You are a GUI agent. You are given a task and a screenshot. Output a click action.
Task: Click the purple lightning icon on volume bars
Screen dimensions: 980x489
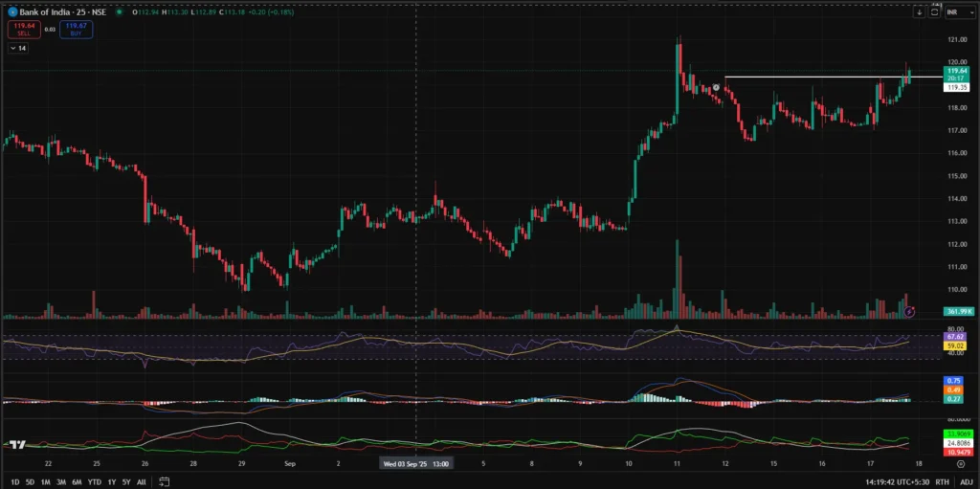click(x=910, y=311)
